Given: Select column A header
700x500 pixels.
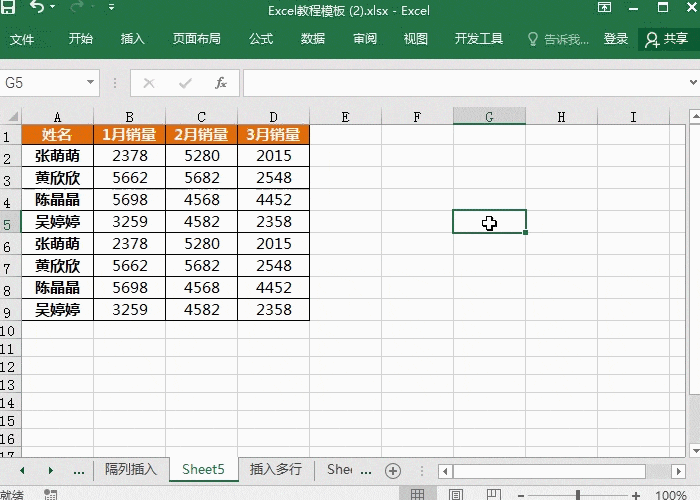Looking at the screenshot, I should pyautogui.click(x=58, y=117).
